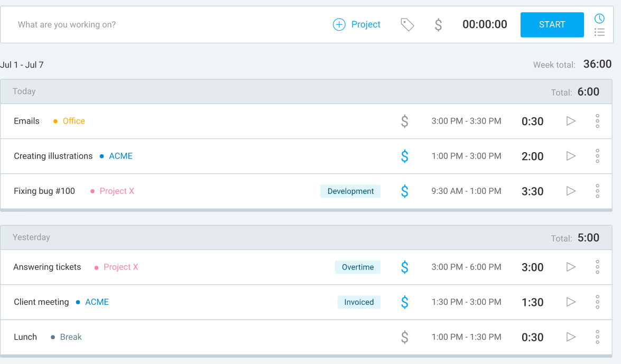Viewport: 621px width, 364px height.
Task: Open the Development tag on Fixing bug #100
Action: click(x=350, y=191)
